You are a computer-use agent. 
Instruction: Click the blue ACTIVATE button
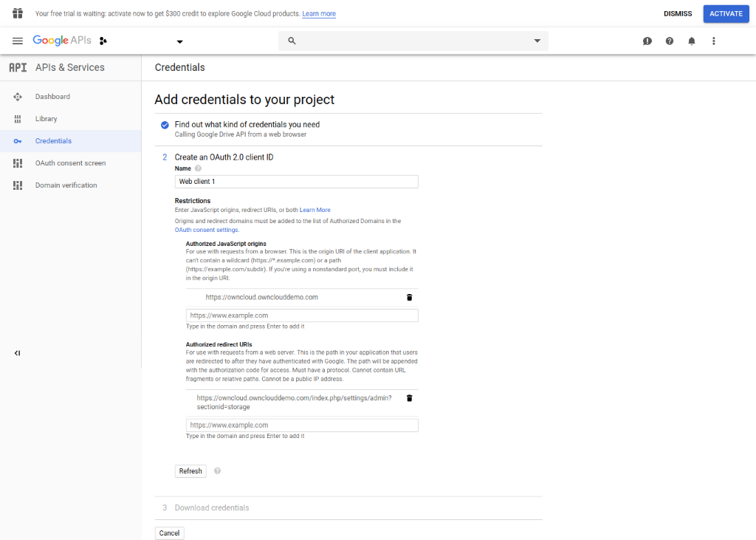(x=726, y=14)
